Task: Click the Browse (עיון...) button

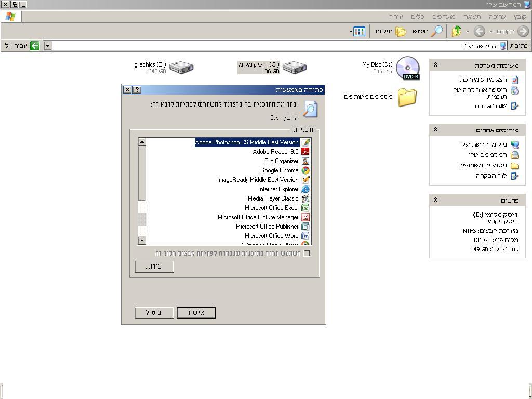Action: click(x=154, y=267)
